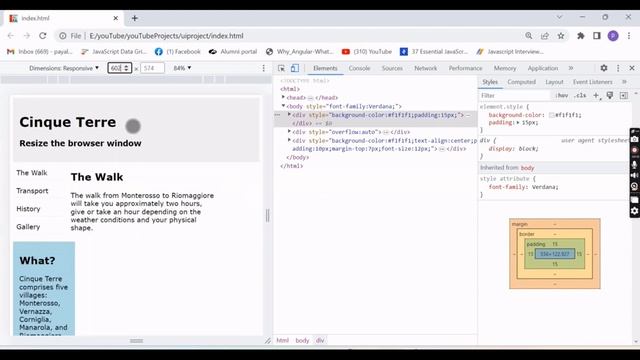This screenshot has width=640, height=360.
Task: Click the #f1f1f1 color swatch
Action: (x=551, y=115)
